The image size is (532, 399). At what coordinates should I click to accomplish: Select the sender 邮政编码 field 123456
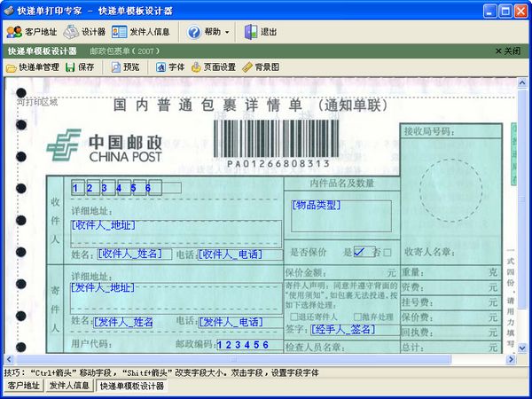(250, 345)
